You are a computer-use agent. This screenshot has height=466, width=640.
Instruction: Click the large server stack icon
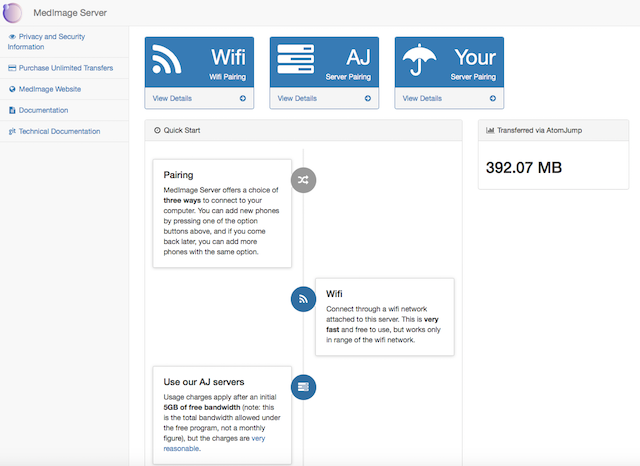pyautogui.click(x=296, y=59)
